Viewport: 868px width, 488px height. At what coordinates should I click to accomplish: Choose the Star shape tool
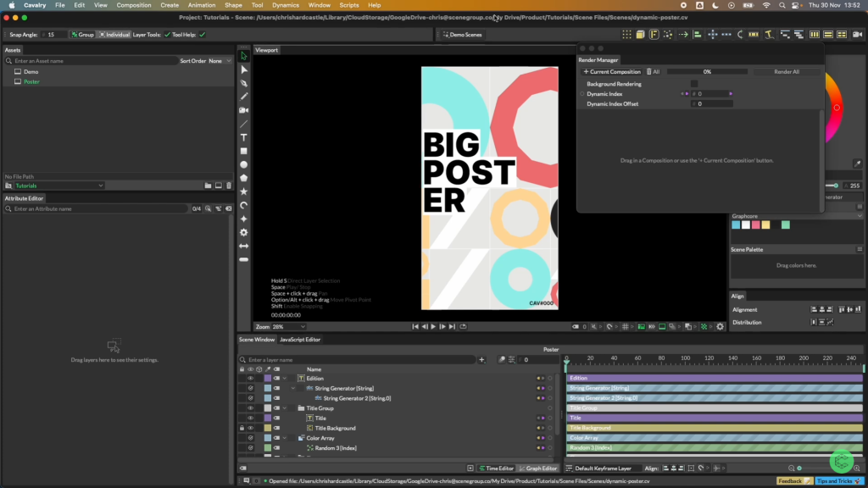pyautogui.click(x=244, y=191)
